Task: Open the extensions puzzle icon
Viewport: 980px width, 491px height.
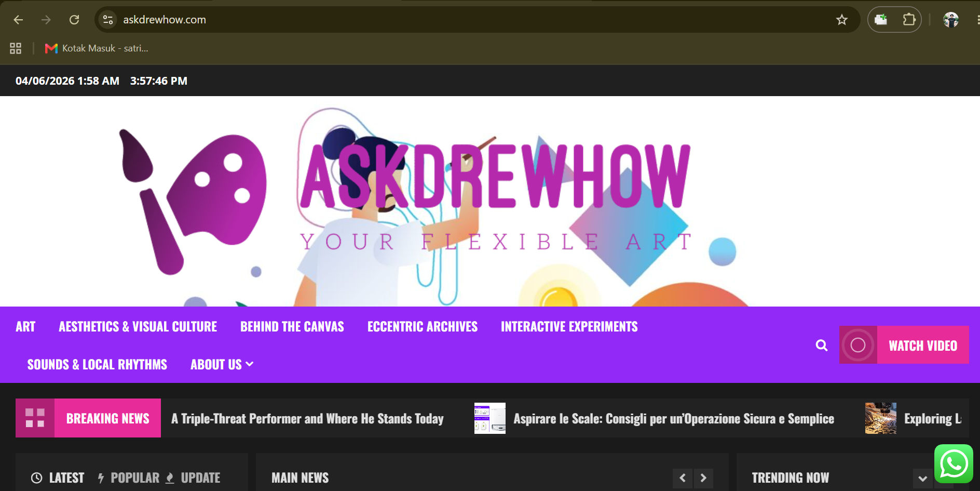Action: pyautogui.click(x=909, y=20)
